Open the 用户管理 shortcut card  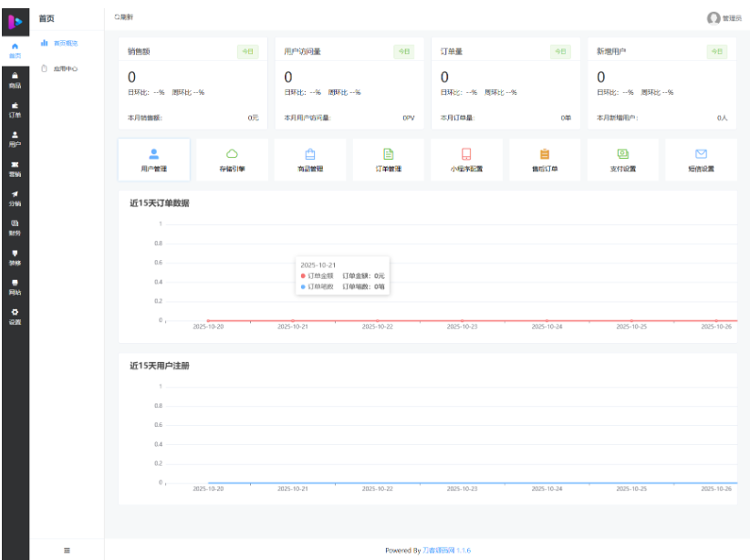click(154, 160)
